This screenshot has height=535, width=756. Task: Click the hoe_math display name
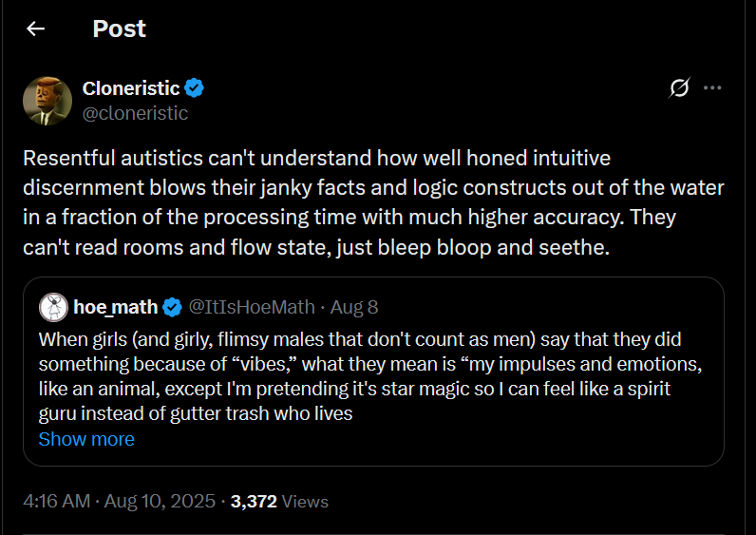click(x=115, y=307)
